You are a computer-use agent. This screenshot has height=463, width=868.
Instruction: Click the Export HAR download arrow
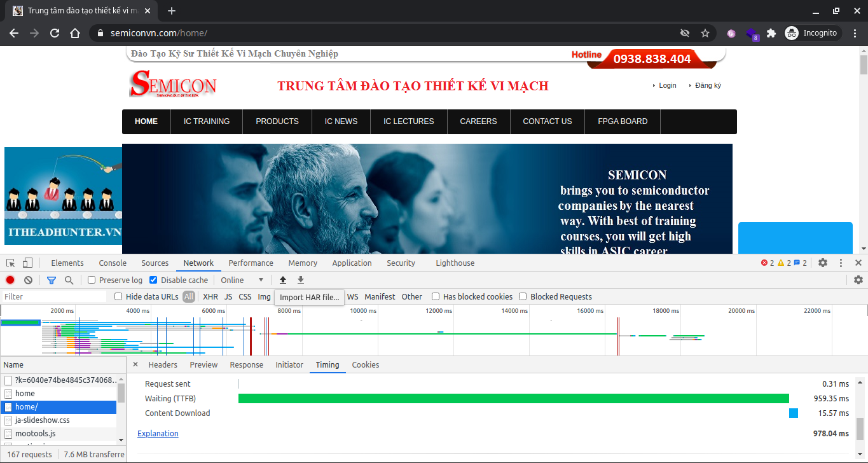[301, 280]
